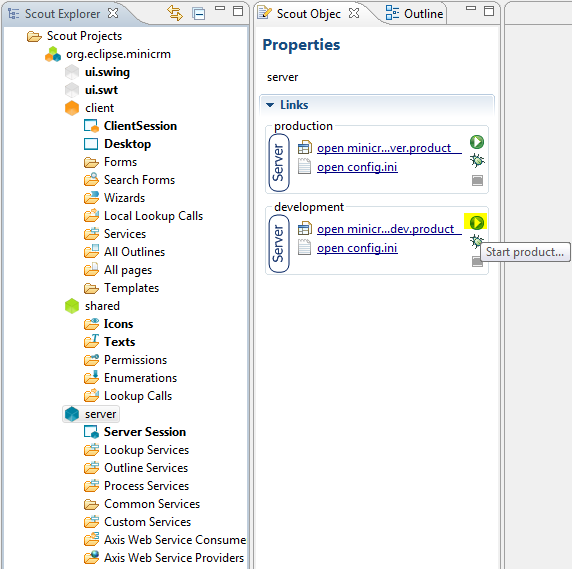Stop the production server product
This screenshot has height=569, width=572.
click(x=477, y=180)
